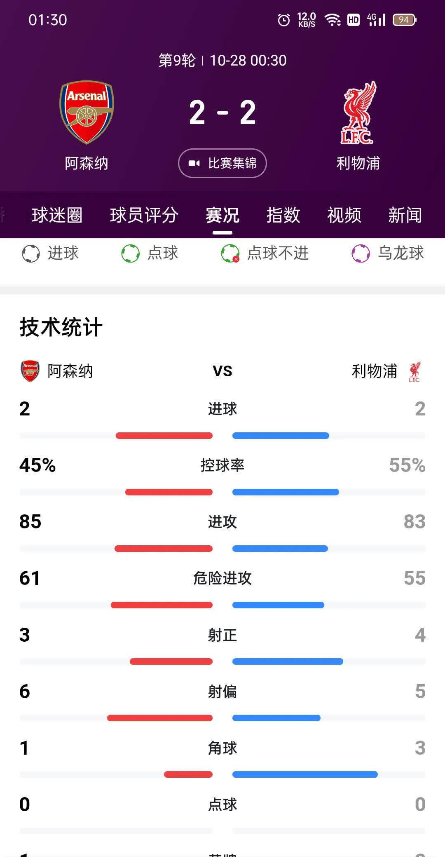Viewport: 445px width, 868px height.
Task: Tap the small Arsenal badge beside 阿森纳 in stats
Action: coord(28,371)
